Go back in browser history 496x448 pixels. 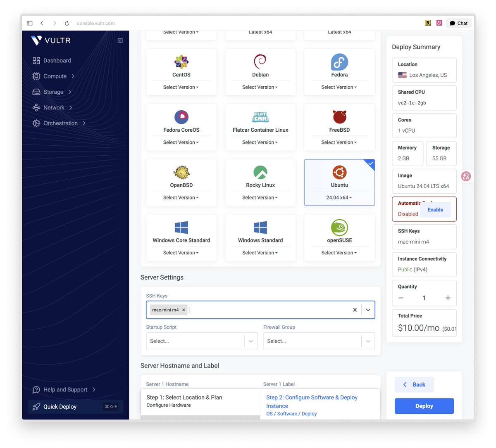(x=42, y=24)
